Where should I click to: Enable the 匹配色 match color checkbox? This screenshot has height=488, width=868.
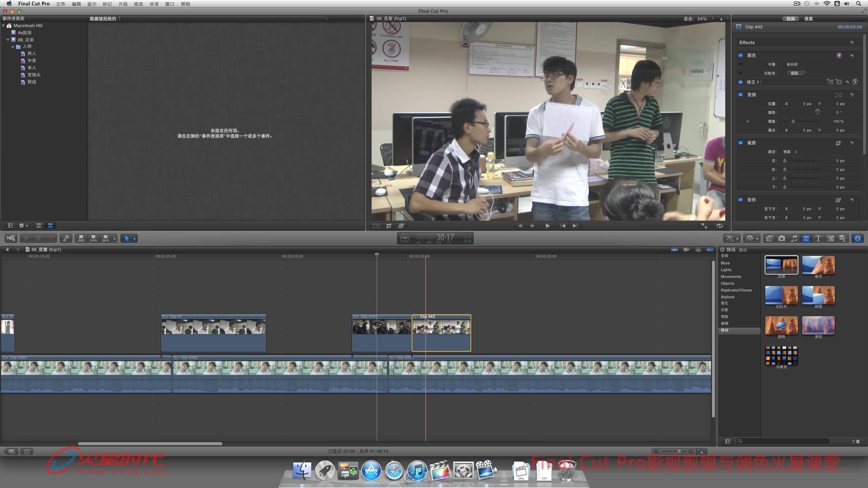coord(741,73)
